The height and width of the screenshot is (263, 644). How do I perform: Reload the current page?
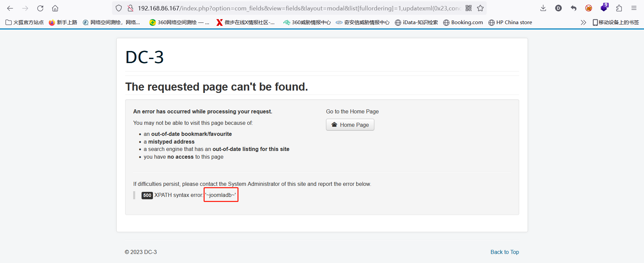(40, 8)
